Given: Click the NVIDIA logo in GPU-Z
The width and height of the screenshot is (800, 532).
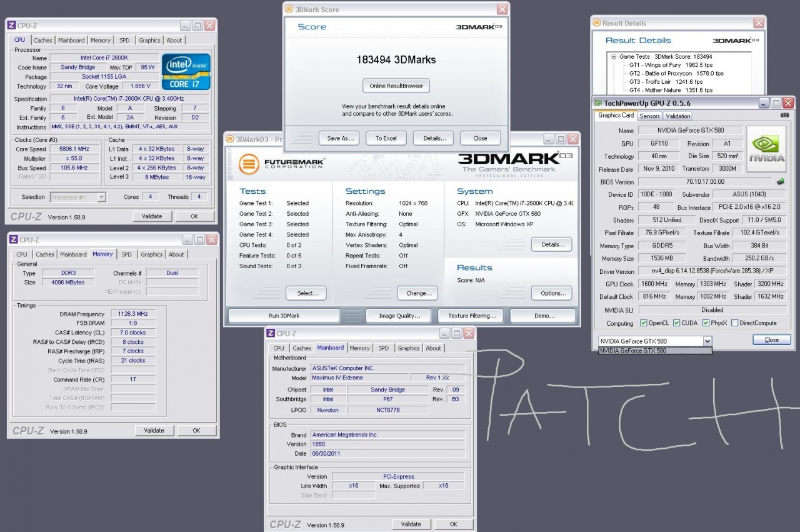Looking at the screenshot, I should [766, 149].
